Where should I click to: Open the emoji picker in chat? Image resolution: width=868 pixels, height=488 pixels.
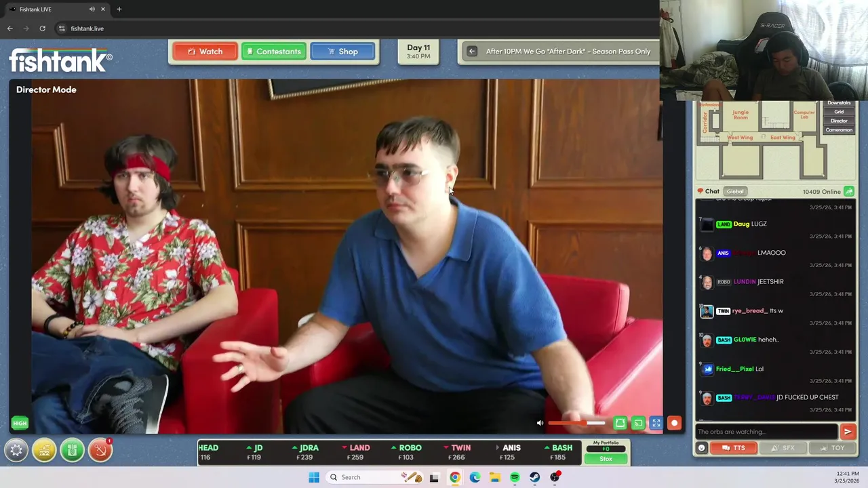(702, 448)
